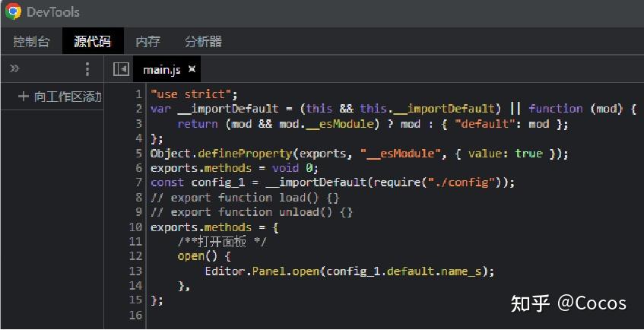Click 向工作区添加 folder button
Image resolution: width=644 pixels, height=330 pixels.
coord(60,97)
